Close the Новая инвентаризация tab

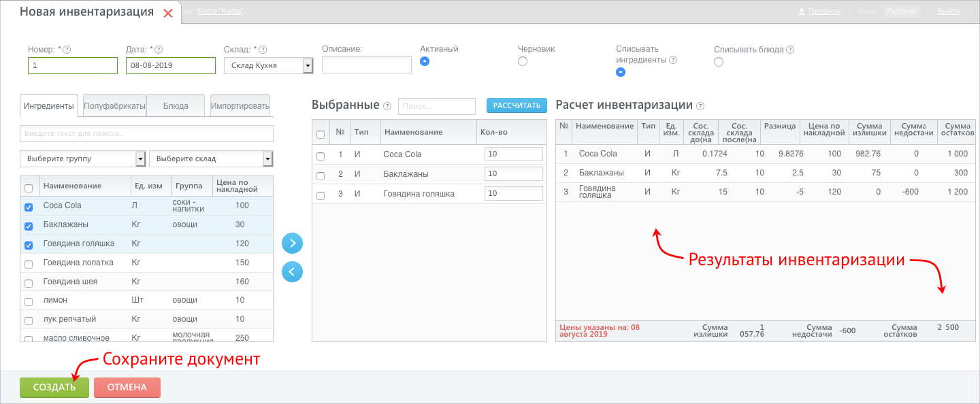click(168, 13)
